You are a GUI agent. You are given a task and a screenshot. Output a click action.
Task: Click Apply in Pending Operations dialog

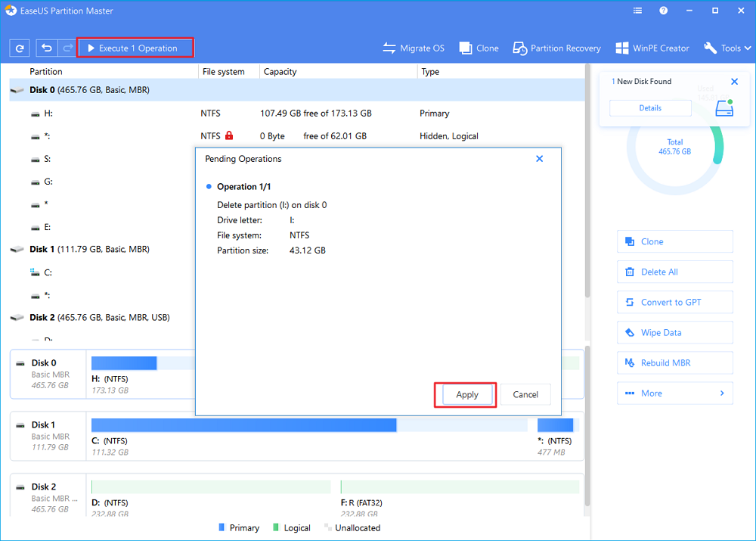pos(466,395)
